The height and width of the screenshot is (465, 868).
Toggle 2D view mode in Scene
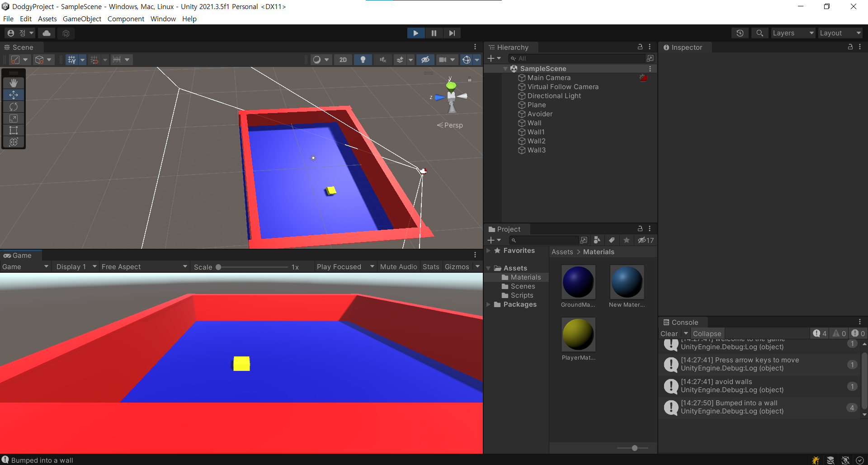point(343,60)
